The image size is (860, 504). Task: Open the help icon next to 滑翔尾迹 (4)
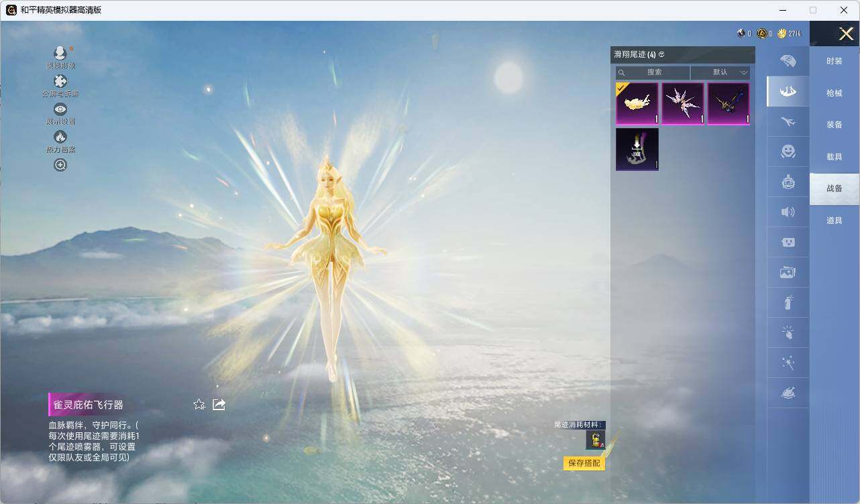pos(661,54)
